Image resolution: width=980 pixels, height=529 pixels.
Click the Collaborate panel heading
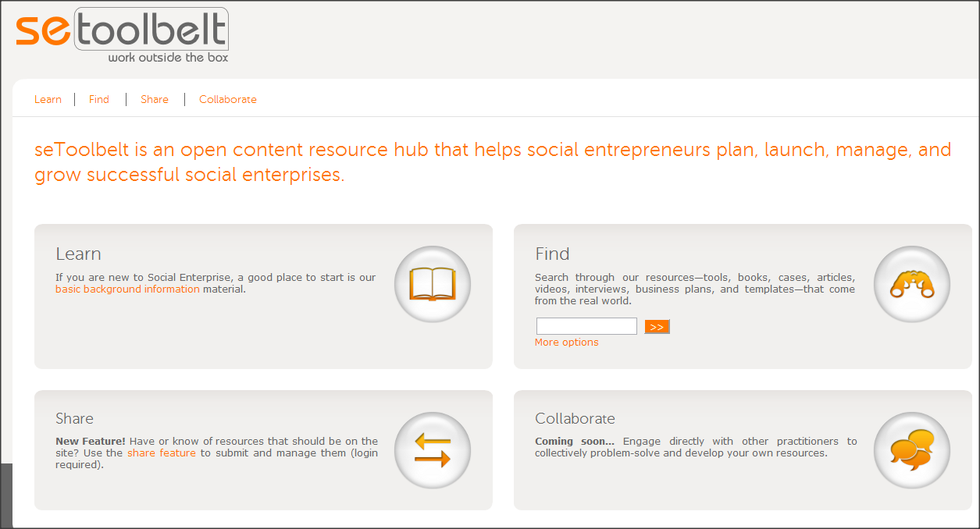point(575,419)
